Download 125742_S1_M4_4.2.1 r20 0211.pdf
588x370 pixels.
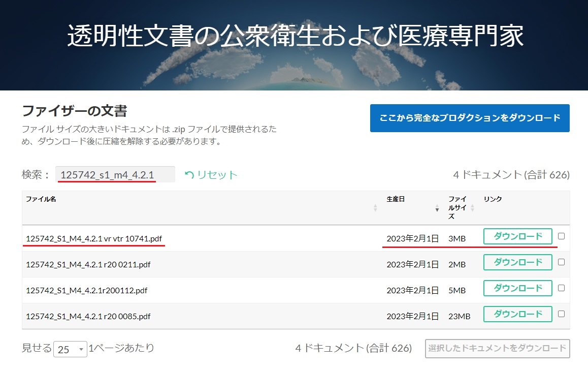(x=517, y=262)
